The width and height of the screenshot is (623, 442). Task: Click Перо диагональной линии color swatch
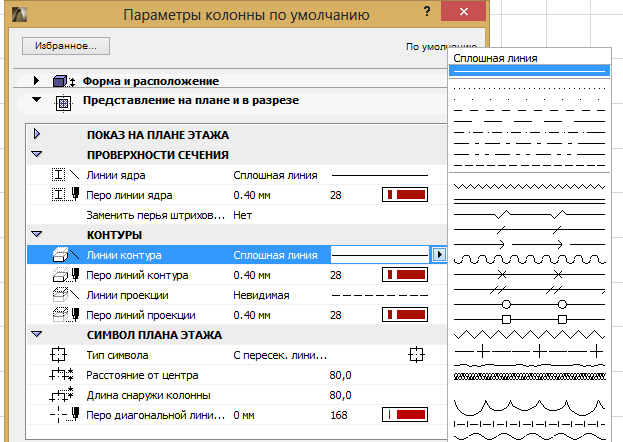[405, 415]
